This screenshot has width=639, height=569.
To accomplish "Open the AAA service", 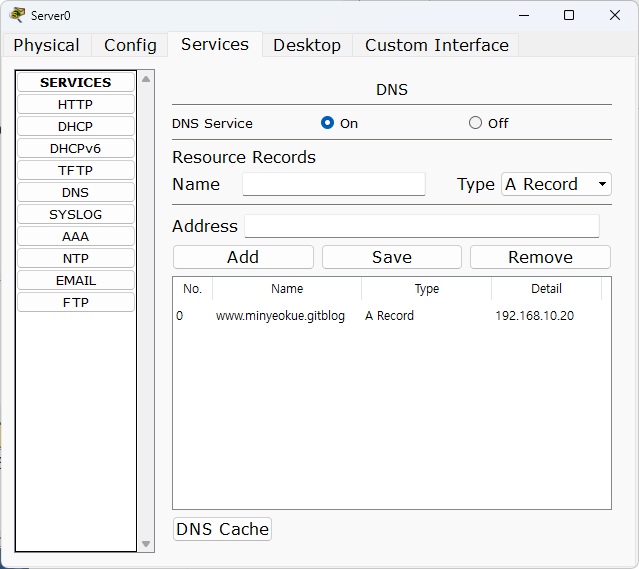I will pyautogui.click(x=76, y=236).
